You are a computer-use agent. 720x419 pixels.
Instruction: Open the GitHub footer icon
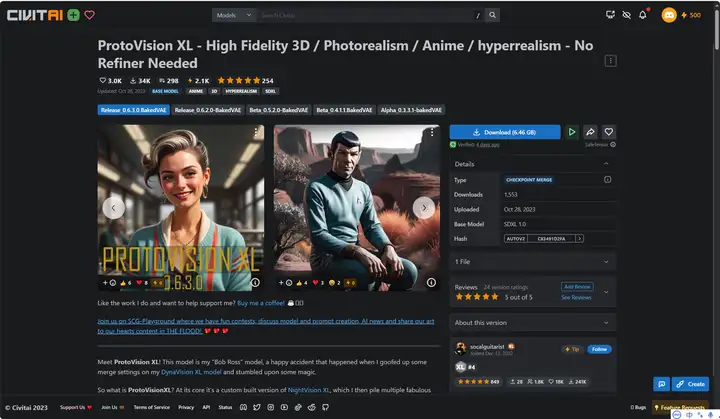(x=325, y=407)
